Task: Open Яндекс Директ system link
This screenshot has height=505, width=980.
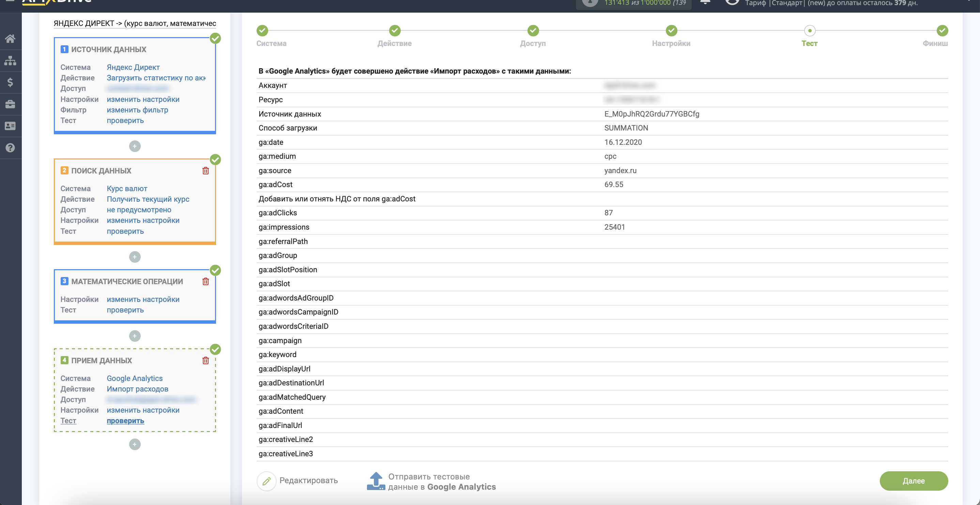Action: click(133, 67)
